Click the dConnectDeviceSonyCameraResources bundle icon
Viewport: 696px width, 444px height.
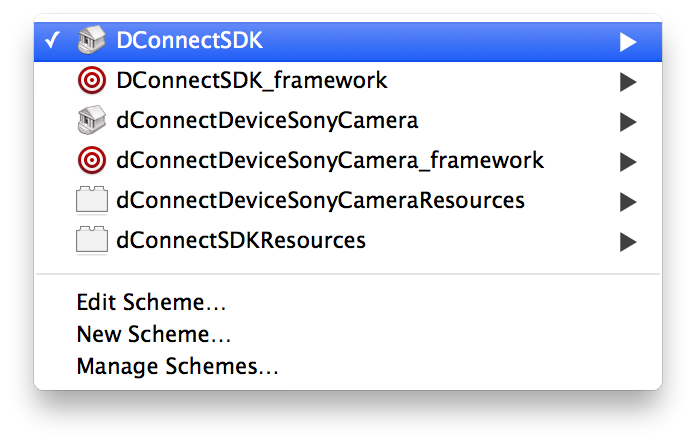click(x=92, y=201)
